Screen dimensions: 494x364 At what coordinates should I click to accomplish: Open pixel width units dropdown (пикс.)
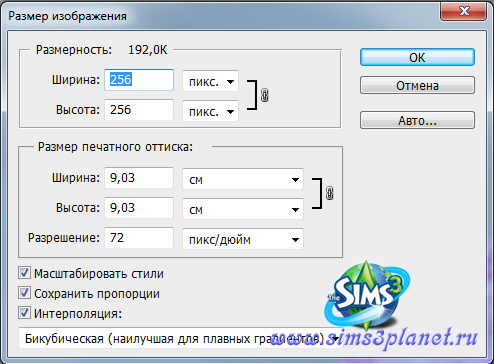[211, 81]
